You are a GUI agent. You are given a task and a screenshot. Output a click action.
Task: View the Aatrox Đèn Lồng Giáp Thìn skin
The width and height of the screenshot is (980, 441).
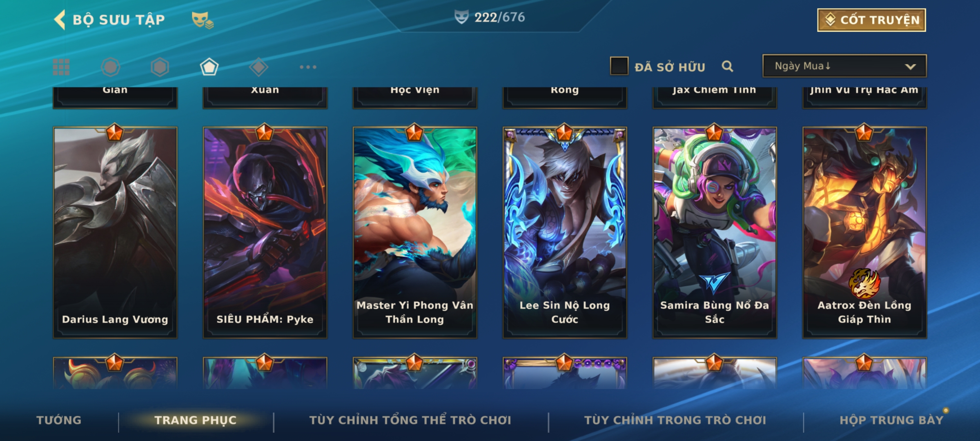tap(864, 232)
